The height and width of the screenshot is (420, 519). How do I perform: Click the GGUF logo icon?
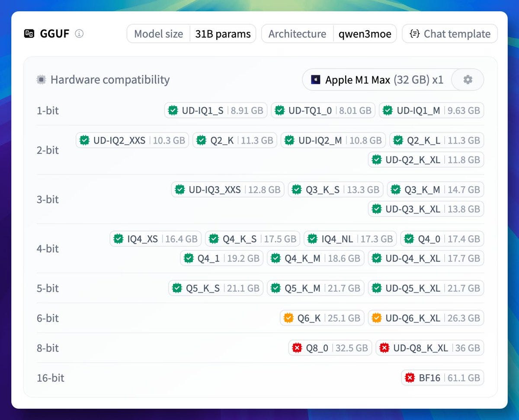29,34
